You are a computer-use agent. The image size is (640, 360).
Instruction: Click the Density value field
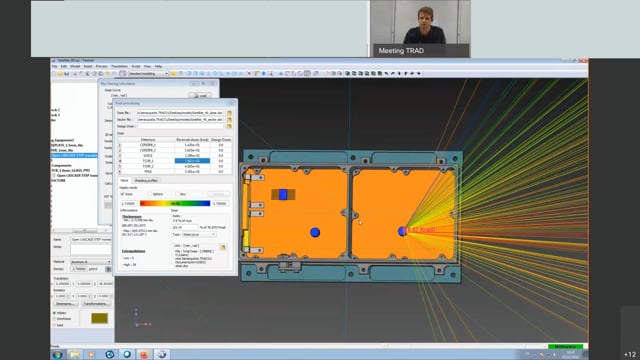click(79, 269)
